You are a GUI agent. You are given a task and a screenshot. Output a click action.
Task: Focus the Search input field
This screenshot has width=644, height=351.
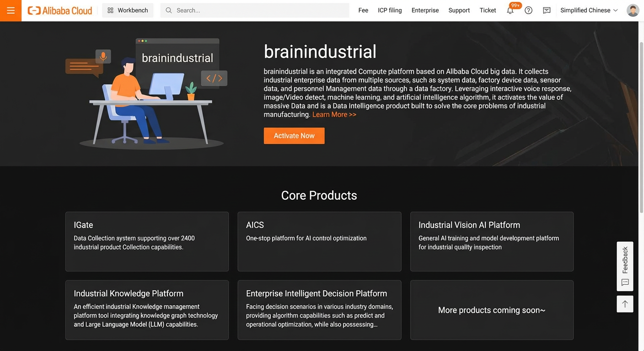pyautogui.click(x=255, y=11)
